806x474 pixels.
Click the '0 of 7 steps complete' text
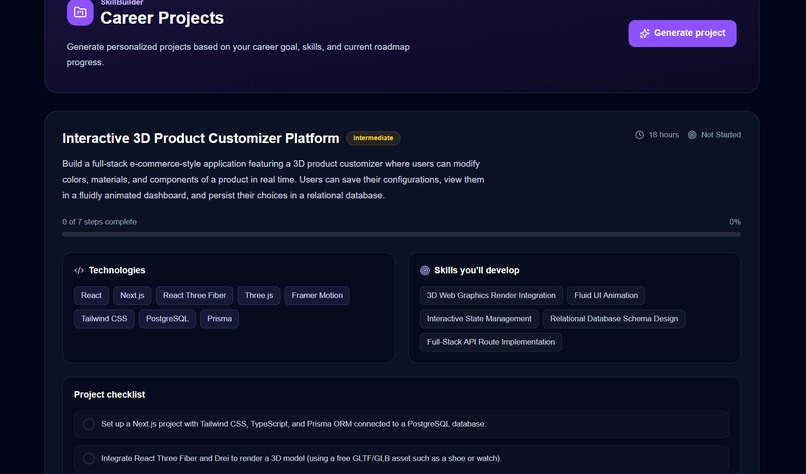click(x=99, y=222)
